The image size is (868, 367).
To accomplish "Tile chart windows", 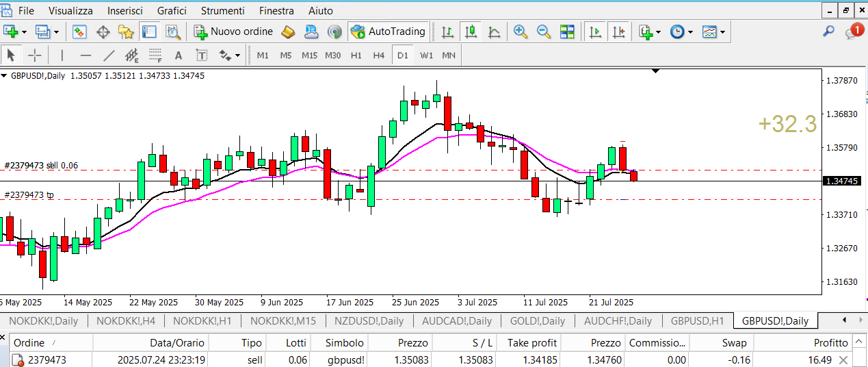I will 567,31.
